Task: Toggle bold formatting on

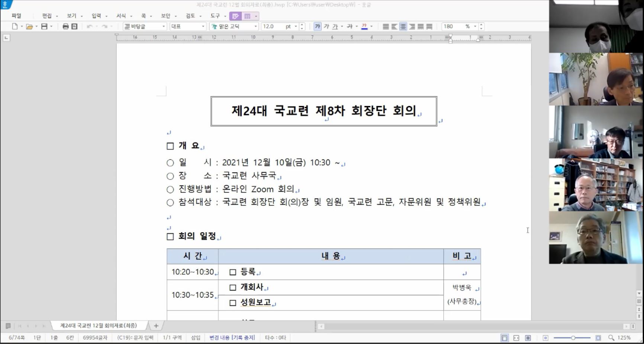Action: coord(317,26)
